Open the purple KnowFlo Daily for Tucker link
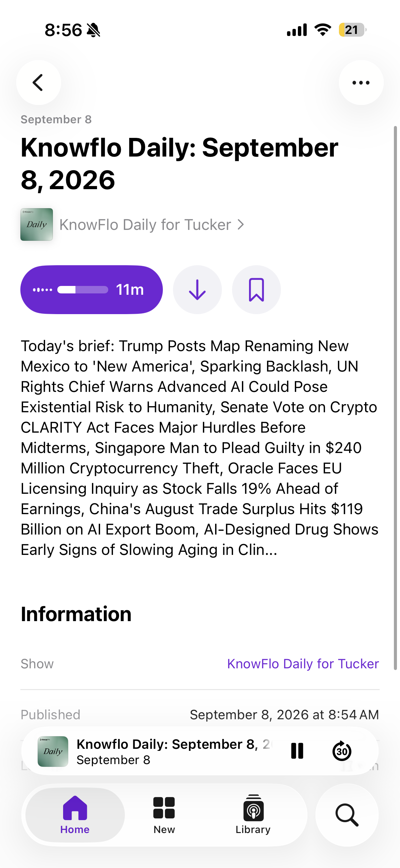The height and width of the screenshot is (868, 400). pos(303,664)
